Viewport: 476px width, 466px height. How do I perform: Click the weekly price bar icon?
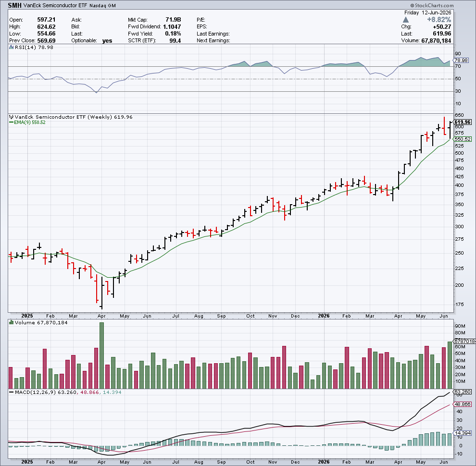[11, 117]
